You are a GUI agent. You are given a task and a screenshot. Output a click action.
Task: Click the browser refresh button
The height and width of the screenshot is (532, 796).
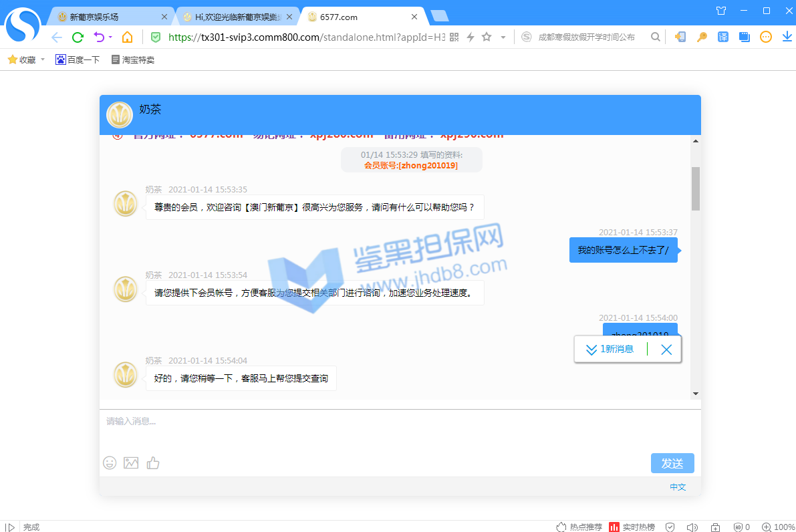point(78,37)
